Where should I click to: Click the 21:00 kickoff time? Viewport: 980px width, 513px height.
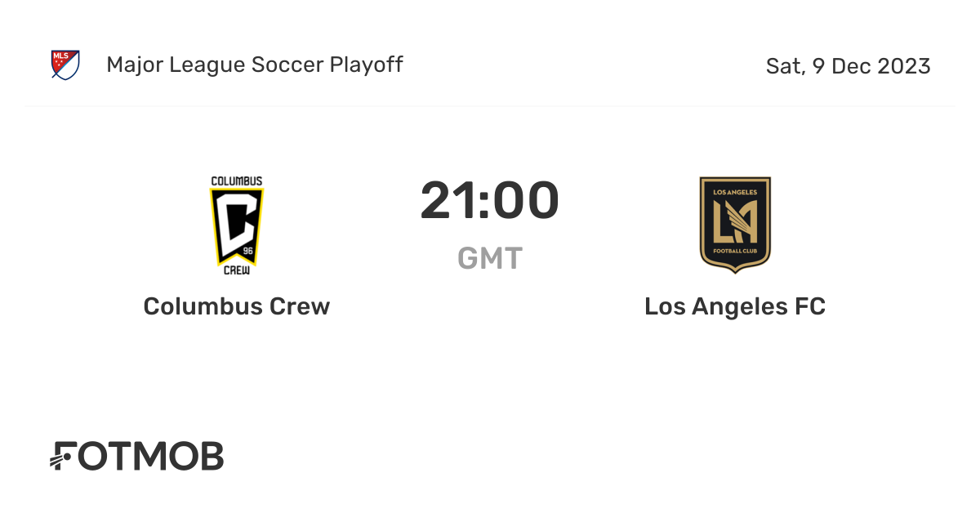tap(490, 201)
